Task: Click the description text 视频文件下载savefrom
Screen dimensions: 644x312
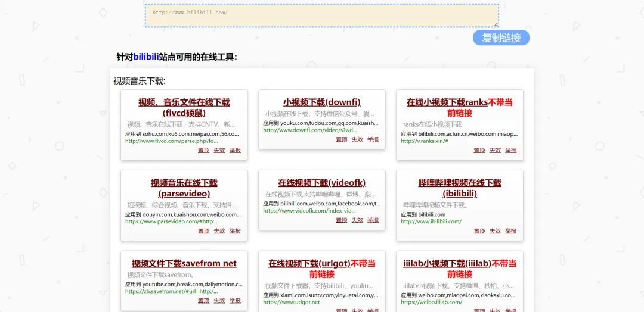Action: [x=161, y=275]
